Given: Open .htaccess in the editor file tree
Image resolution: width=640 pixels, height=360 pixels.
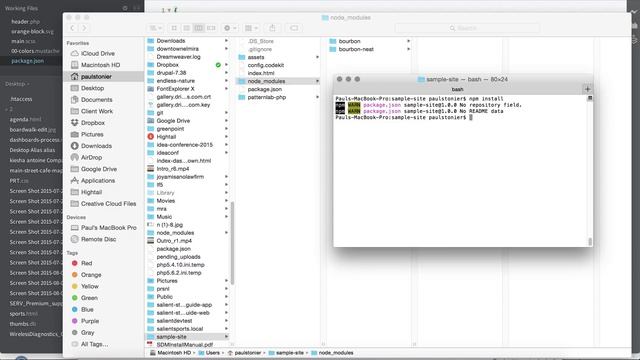Looking at the screenshot, I should (21, 99).
